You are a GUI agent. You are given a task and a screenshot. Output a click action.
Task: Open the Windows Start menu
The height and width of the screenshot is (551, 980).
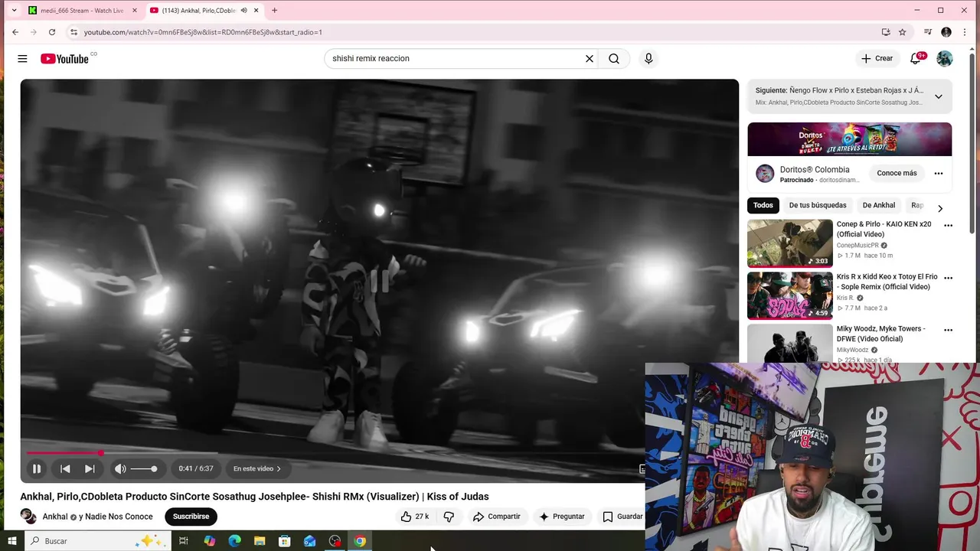tap(12, 541)
